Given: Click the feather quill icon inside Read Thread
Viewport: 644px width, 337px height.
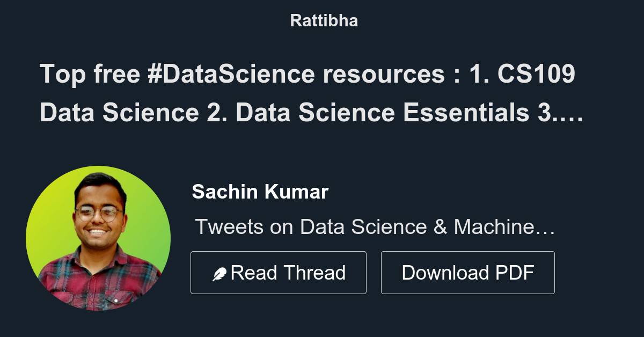Looking at the screenshot, I should click(220, 272).
